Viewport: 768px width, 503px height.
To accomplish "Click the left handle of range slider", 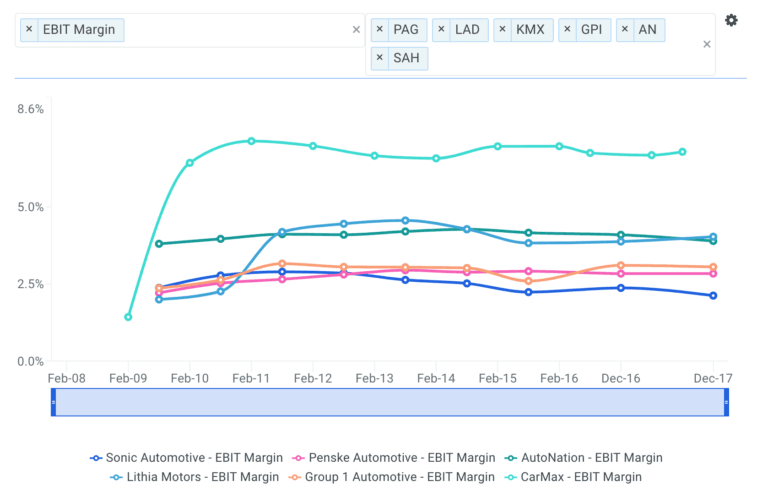I will click(54, 402).
